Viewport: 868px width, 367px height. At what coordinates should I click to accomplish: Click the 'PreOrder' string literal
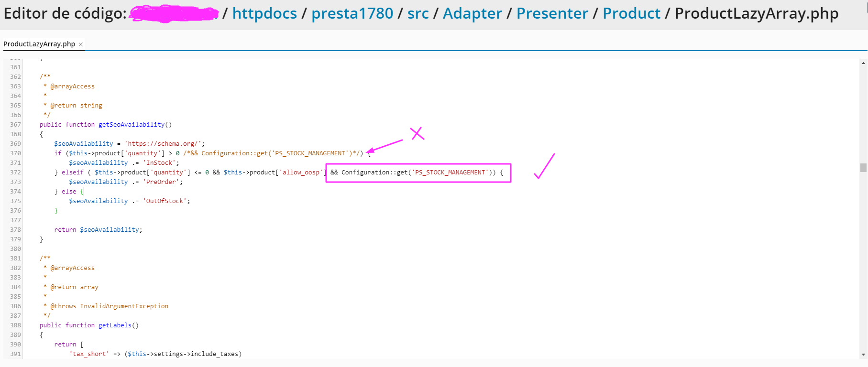(161, 182)
